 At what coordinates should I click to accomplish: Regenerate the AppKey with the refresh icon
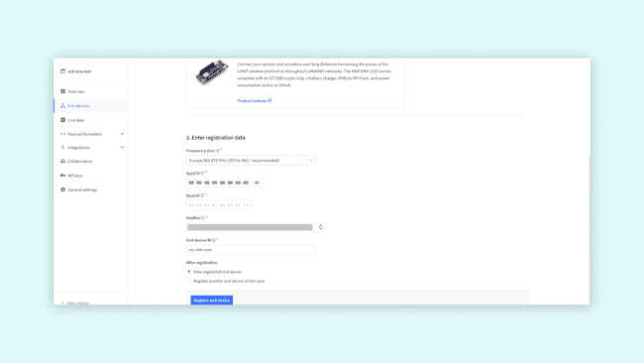coord(321,227)
